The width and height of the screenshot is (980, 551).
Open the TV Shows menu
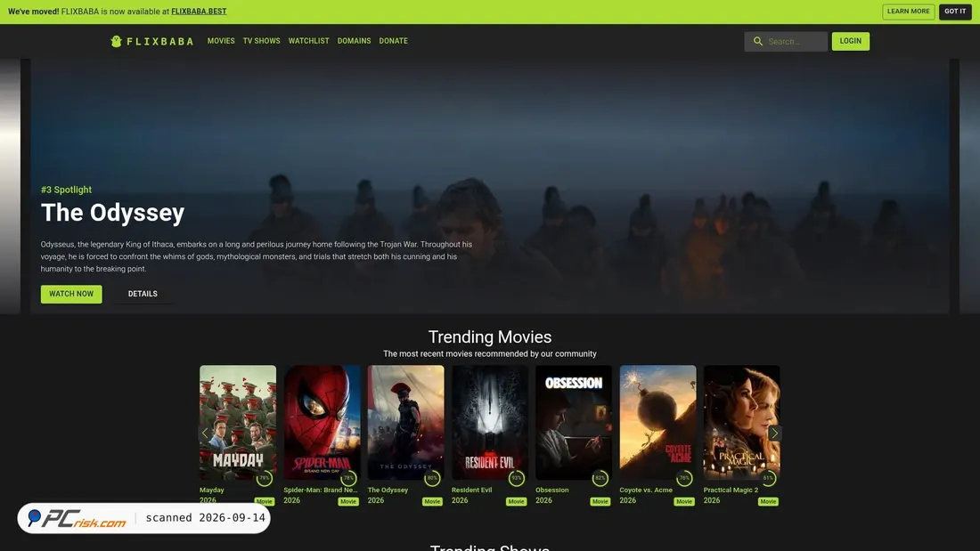tap(261, 41)
